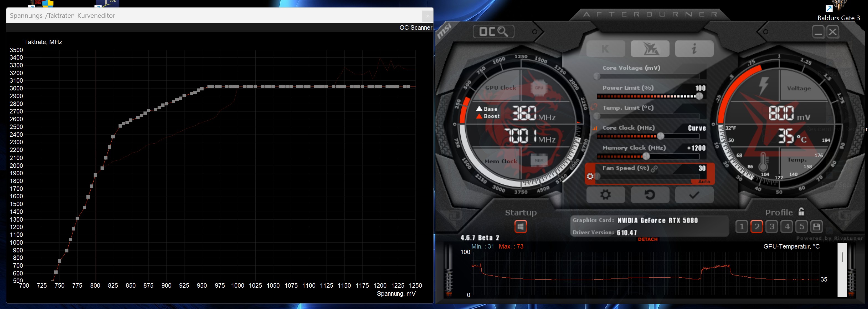Select profile slot 2
The image size is (868, 309).
[757, 227]
